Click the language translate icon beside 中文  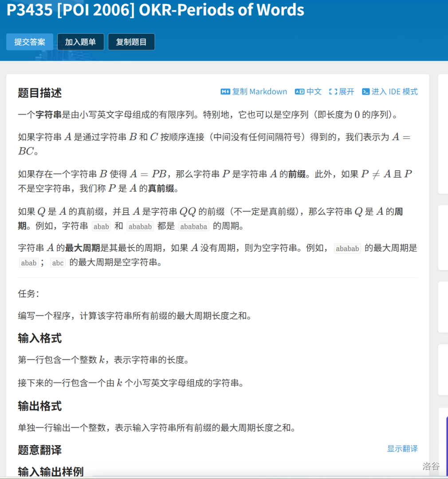pyautogui.click(x=299, y=92)
